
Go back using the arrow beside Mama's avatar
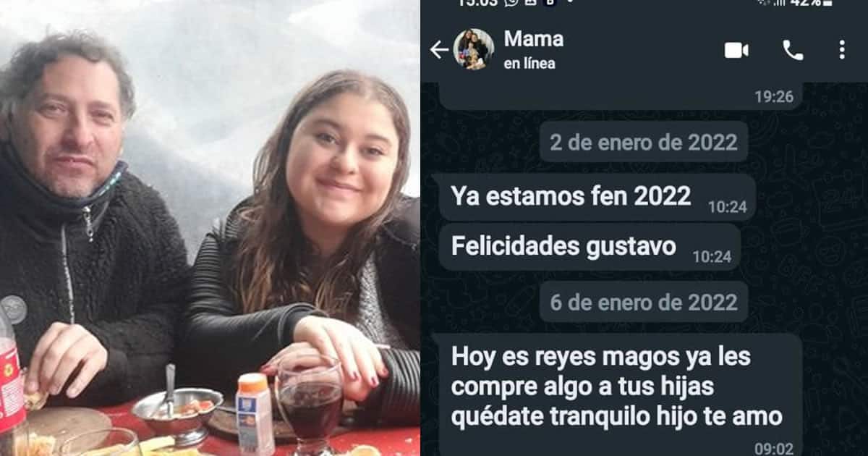point(439,49)
